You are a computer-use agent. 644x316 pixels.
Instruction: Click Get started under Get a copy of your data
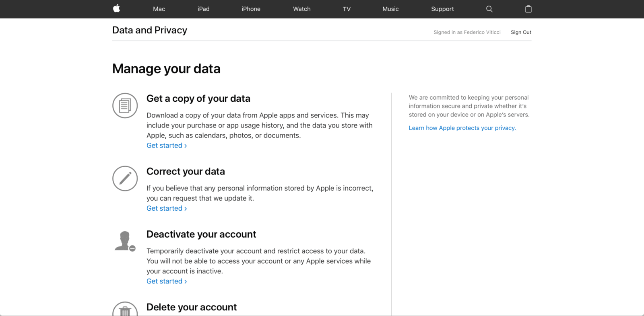tap(166, 146)
